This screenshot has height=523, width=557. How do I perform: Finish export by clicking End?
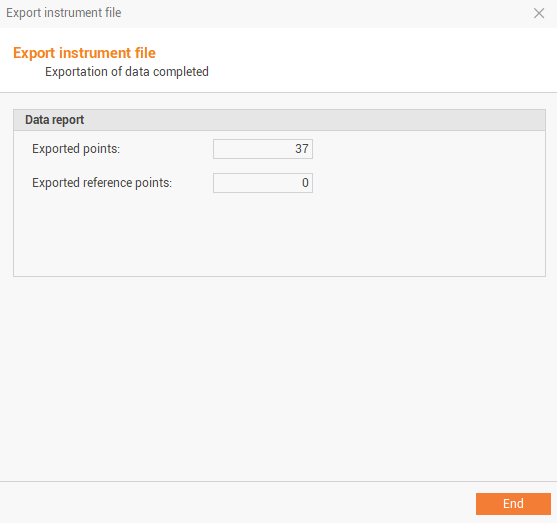tap(513, 503)
